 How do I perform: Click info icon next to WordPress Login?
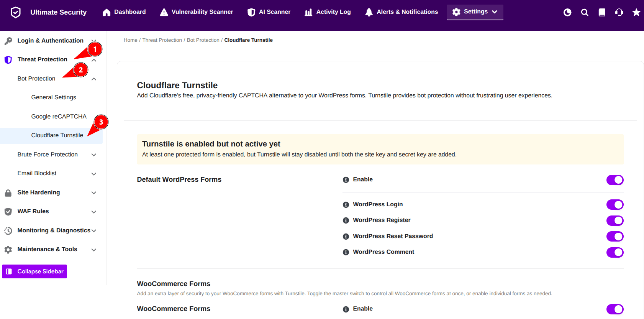(x=346, y=205)
